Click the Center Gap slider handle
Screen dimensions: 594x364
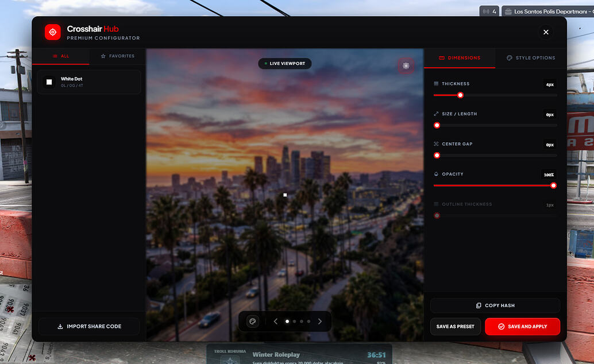click(437, 155)
